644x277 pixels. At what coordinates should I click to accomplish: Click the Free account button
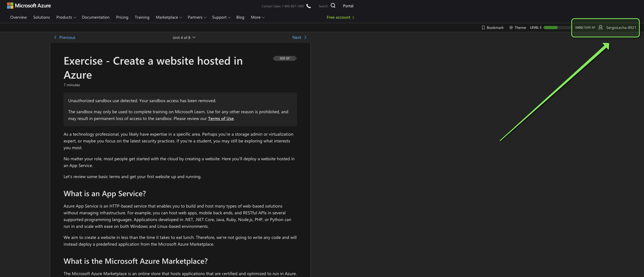point(340,17)
